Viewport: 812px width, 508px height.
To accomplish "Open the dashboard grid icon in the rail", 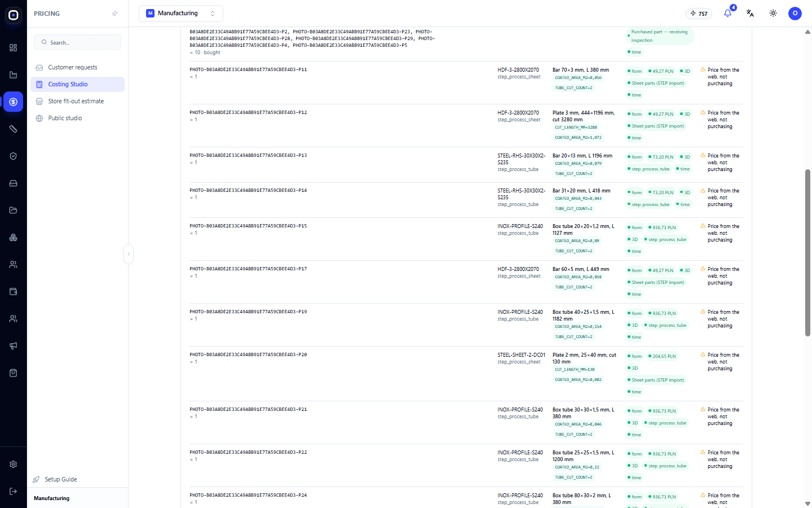I will [14, 48].
